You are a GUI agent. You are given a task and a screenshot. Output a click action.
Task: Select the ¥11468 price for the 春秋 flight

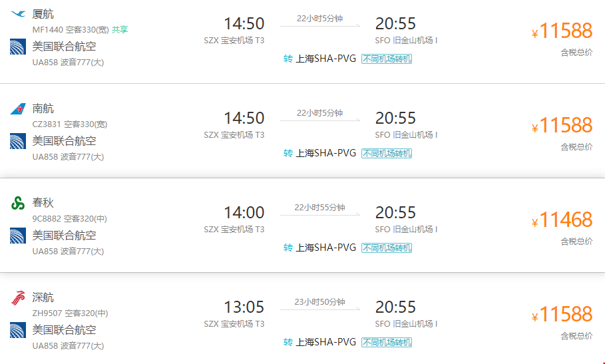pyautogui.click(x=562, y=220)
